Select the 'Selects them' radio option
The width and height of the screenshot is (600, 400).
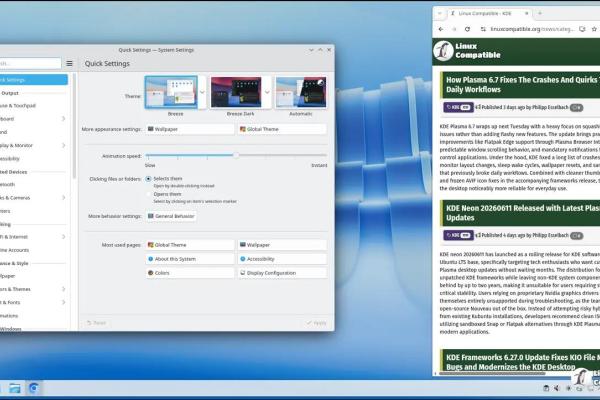(148, 179)
